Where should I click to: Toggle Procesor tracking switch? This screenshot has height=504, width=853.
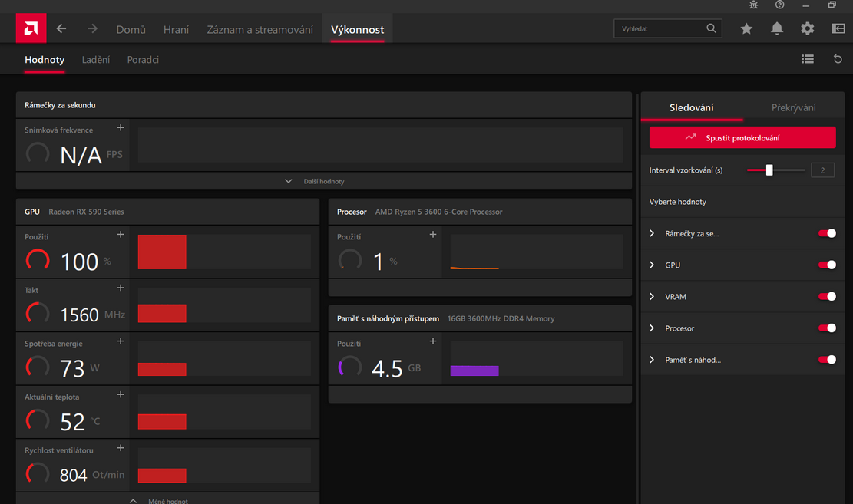point(827,328)
